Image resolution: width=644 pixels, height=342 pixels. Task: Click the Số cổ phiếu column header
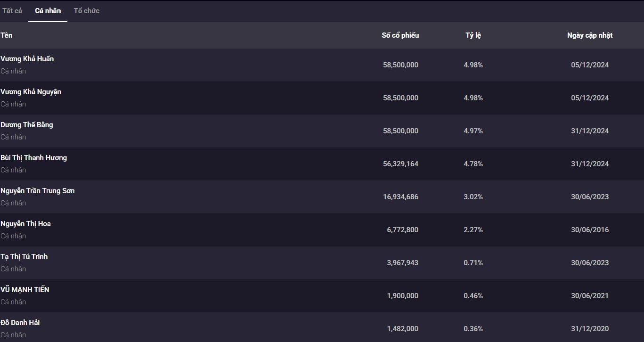pyautogui.click(x=400, y=35)
